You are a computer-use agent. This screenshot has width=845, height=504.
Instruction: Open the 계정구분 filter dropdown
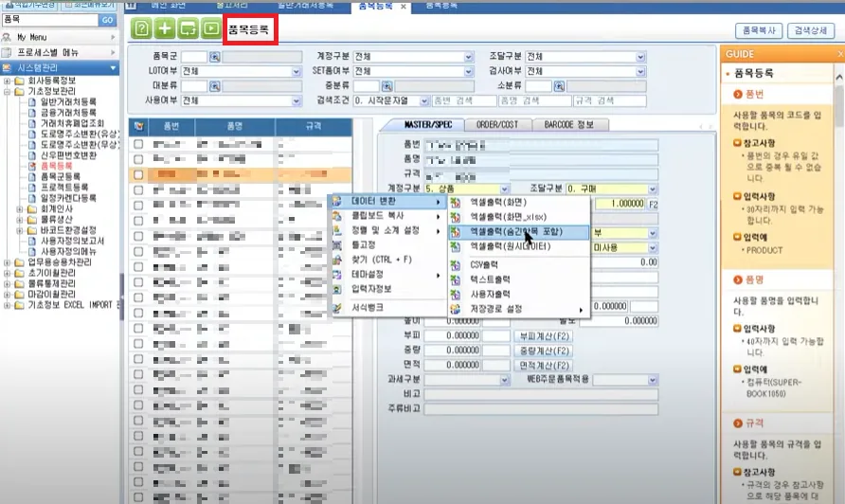[x=413, y=57]
